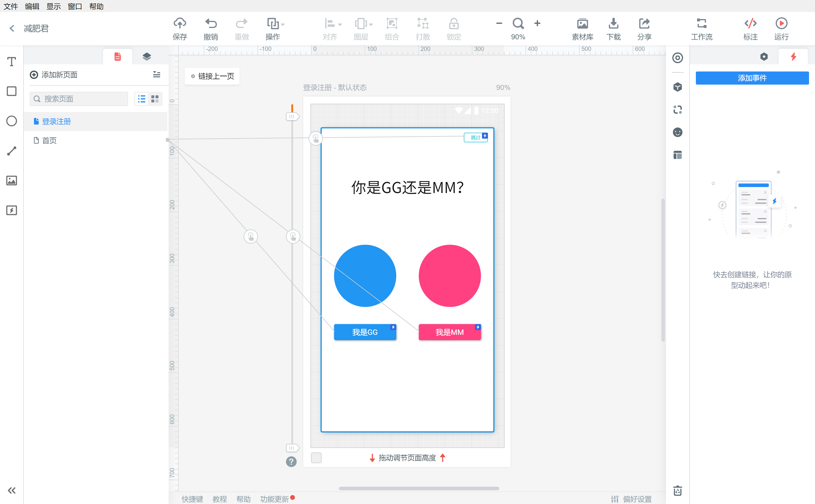Click the 添加事件 button

click(x=752, y=78)
